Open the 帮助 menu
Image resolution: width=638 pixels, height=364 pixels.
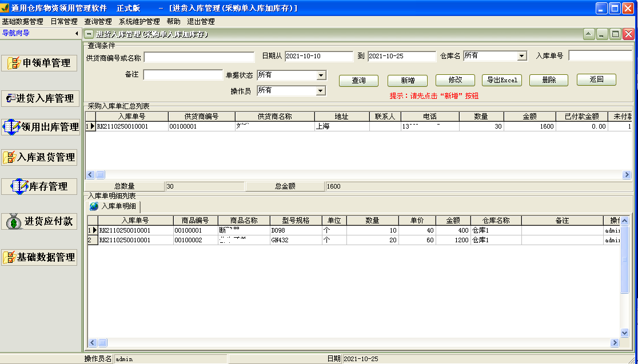point(173,21)
